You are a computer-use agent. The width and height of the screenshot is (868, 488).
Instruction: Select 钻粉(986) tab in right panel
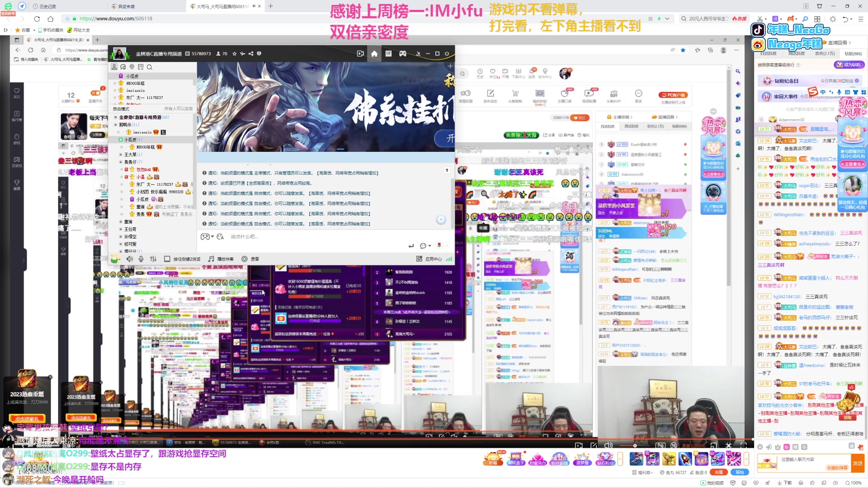(853, 53)
